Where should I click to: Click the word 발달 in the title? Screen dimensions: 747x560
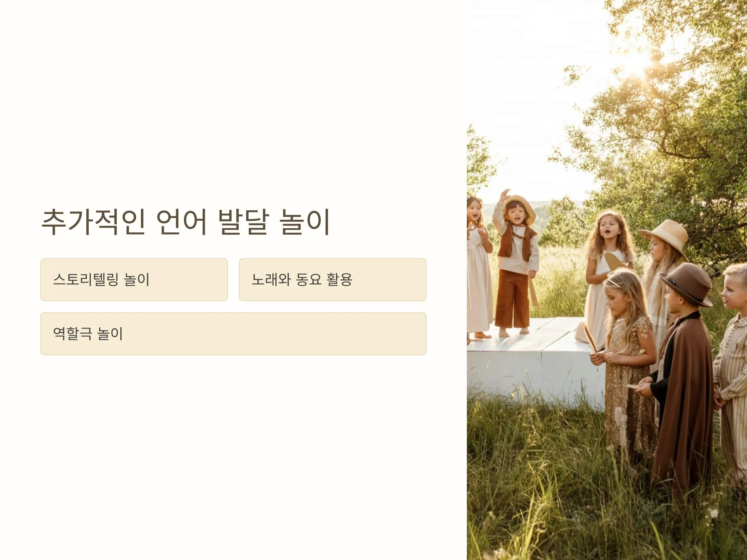(244, 222)
